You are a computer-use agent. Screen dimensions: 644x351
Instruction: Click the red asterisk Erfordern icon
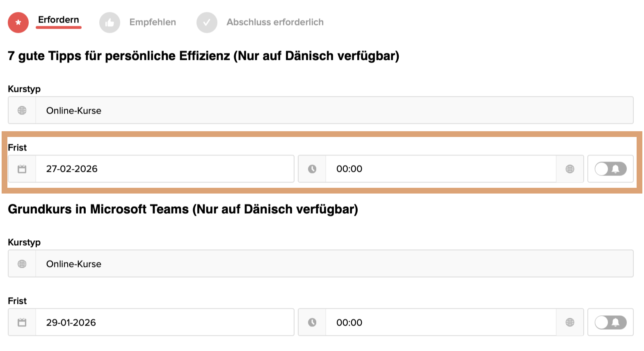[x=18, y=23]
